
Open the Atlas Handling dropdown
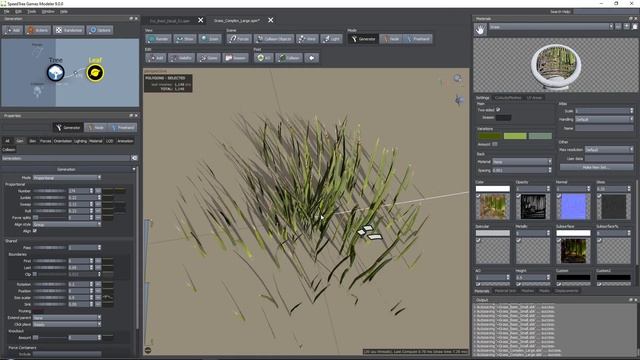tap(604, 120)
